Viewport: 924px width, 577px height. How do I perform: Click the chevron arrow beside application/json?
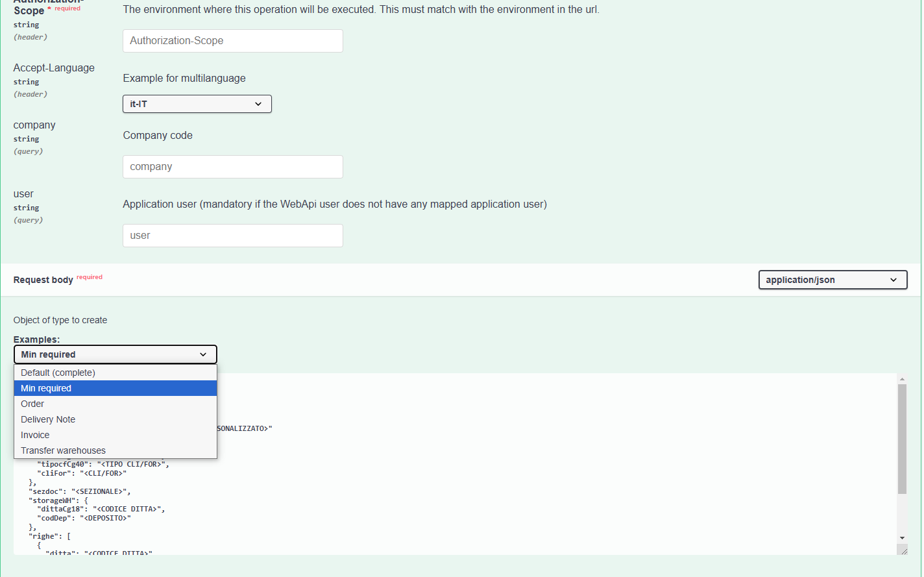894,280
